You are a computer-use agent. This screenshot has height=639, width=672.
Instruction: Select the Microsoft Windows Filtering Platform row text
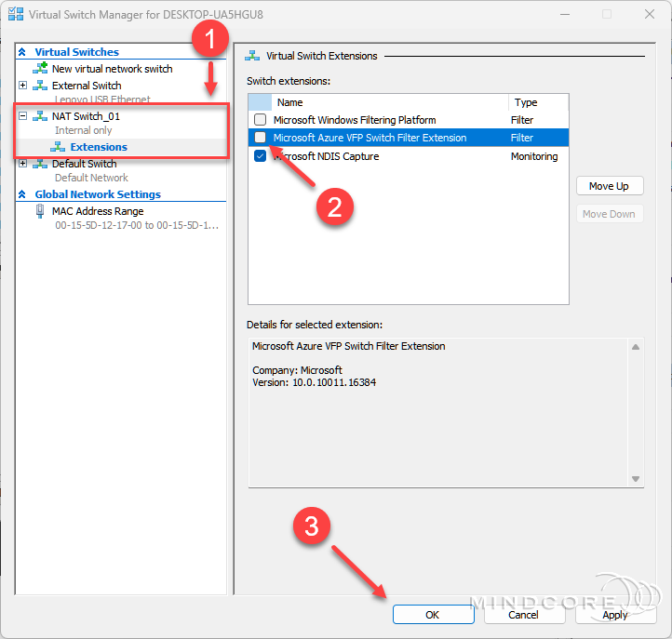[x=355, y=120]
